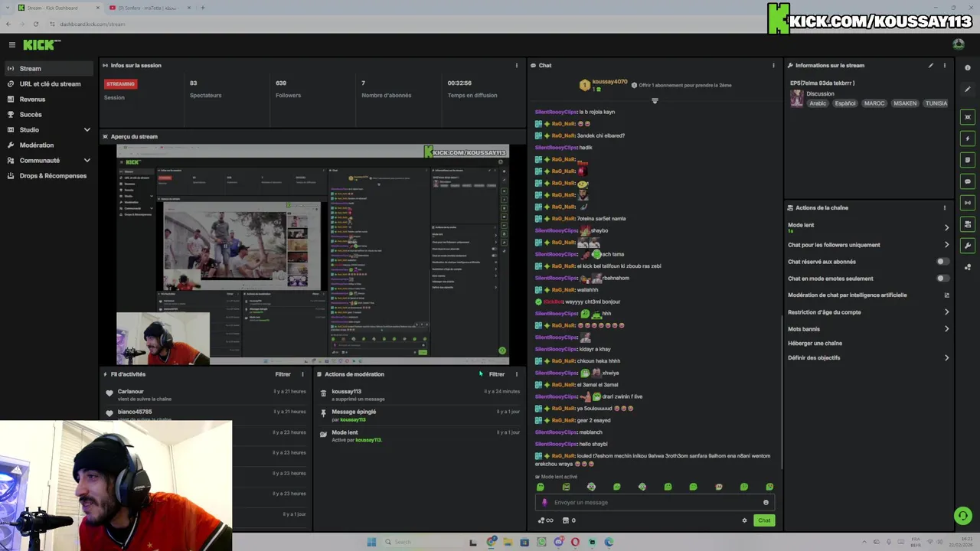Toggle the note widget icon in right rail

[x=968, y=160]
